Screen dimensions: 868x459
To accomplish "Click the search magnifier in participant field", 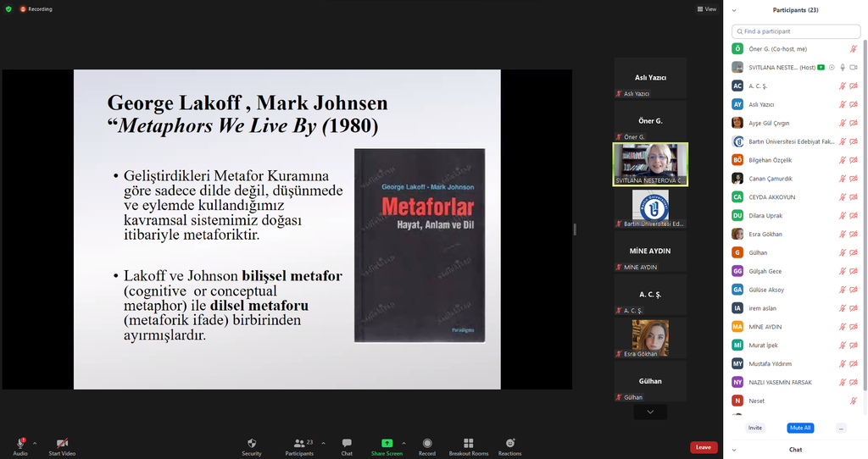I will pyautogui.click(x=739, y=31).
